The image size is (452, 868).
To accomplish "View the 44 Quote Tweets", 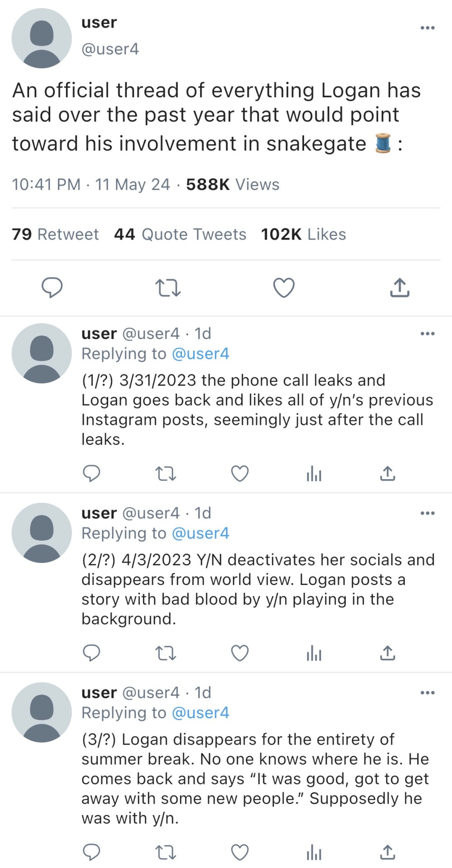I will click(x=180, y=234).
